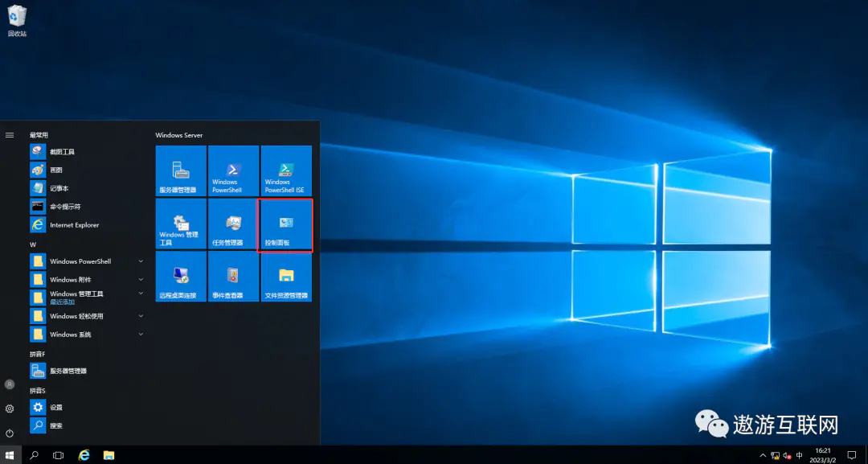Click the muted volume tray icon

[x=787, y=456]
